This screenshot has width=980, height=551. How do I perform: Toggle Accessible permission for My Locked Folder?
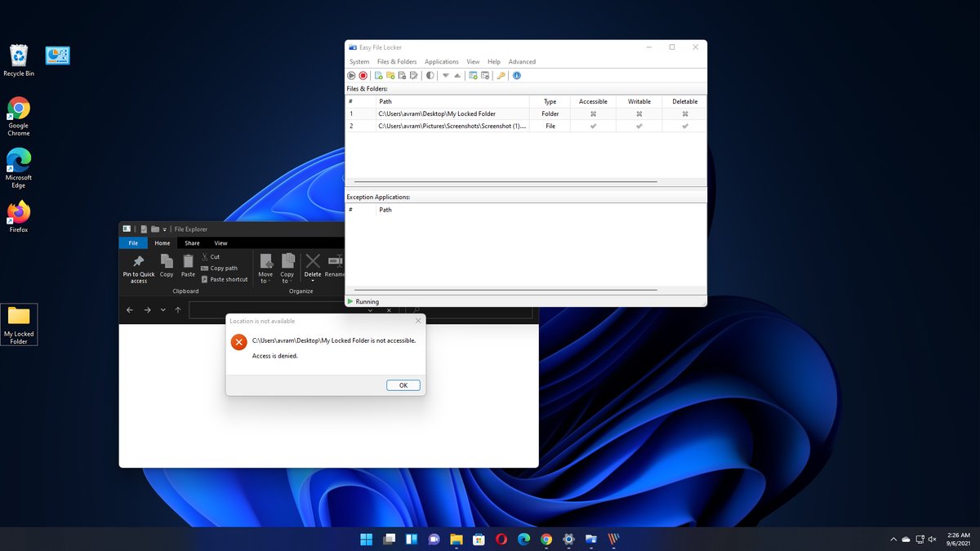(x=592, y=113)
